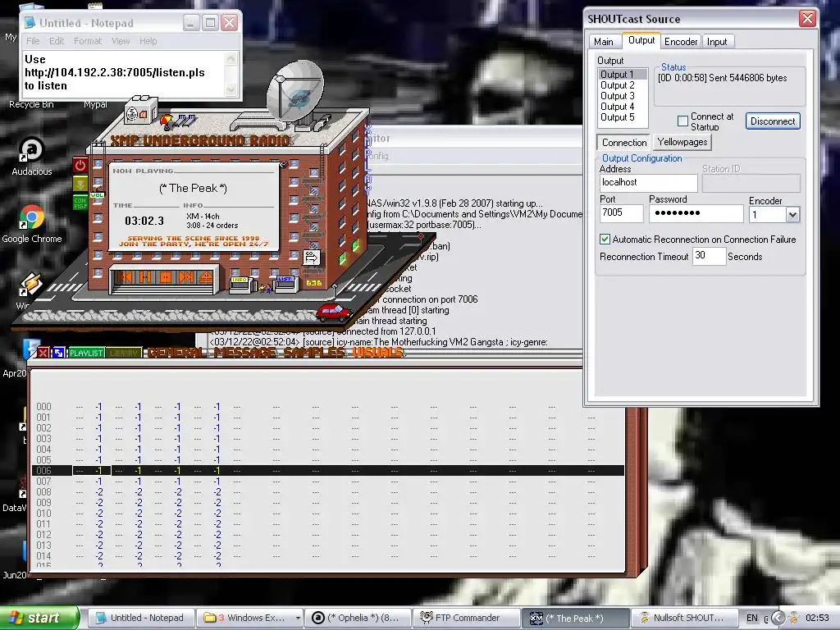Toggle Connect at Startup checkbox
The height and width of the screenshot is (630, 840).
tap(682, 121)
